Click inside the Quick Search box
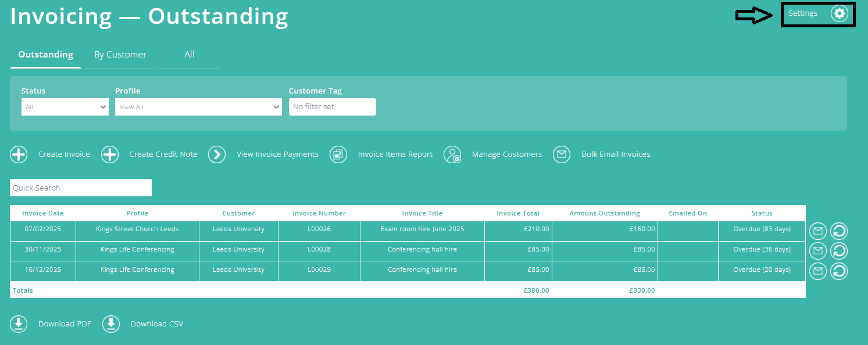 pos(80,187)
